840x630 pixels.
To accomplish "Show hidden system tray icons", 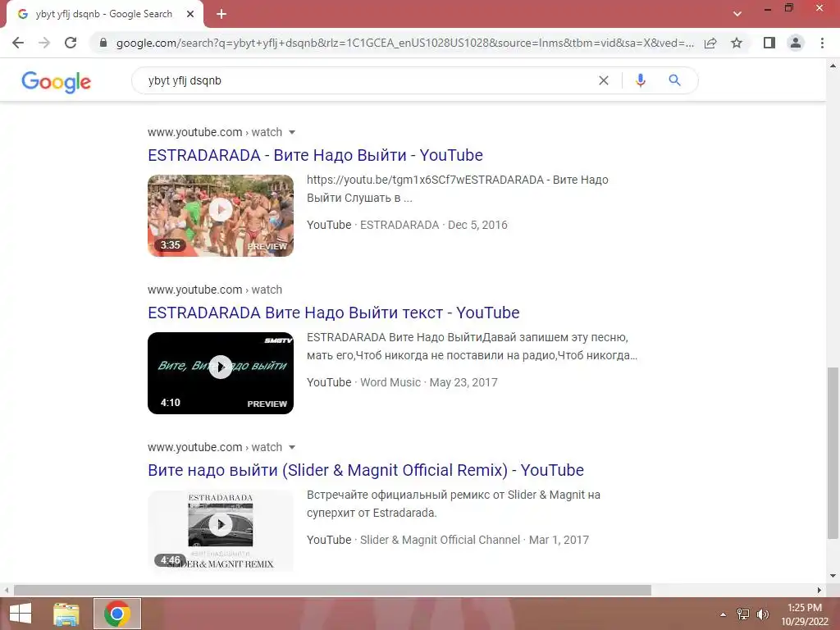I will tap(723, 614).
